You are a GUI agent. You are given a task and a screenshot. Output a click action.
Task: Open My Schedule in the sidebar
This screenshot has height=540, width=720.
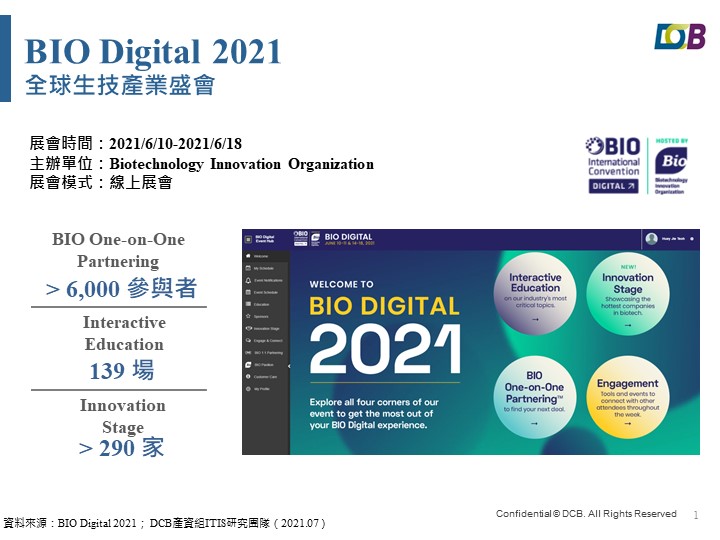262,269
